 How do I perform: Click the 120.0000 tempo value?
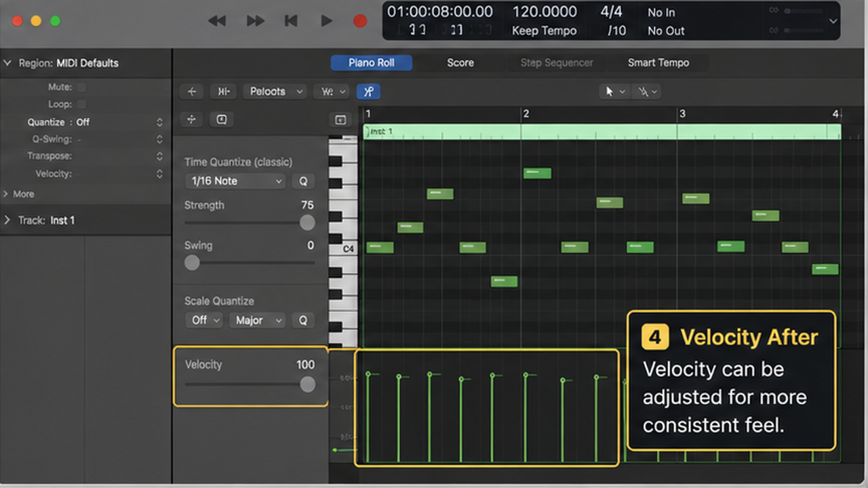click(x=545, y=12)
